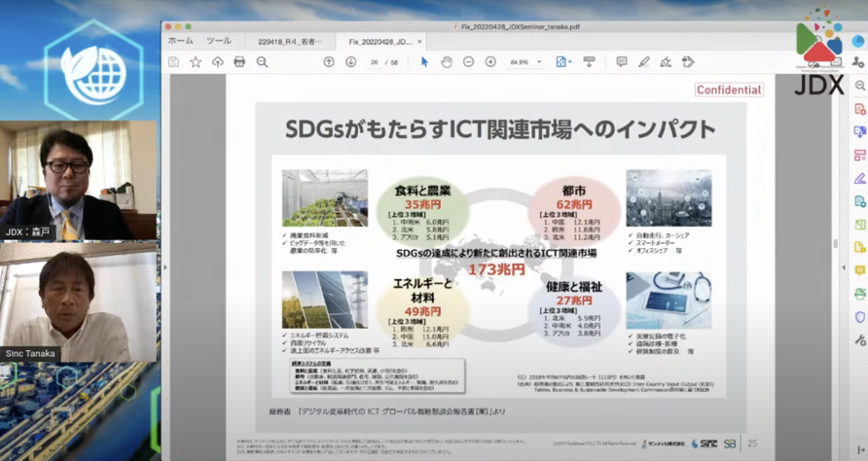This screenshot has width=868, height=461.
Task: Click the 健康と福祉 27兆円 circle
Action: click(x=573, y=310)
